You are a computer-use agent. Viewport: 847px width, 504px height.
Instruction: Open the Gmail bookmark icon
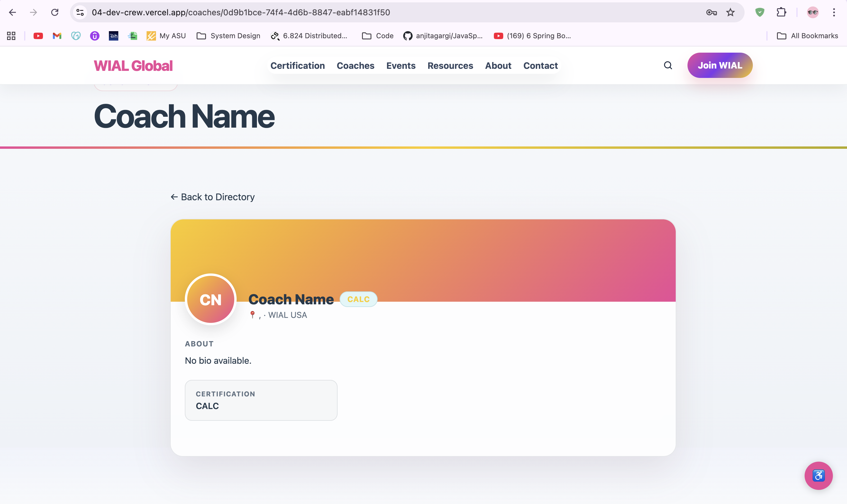point(57,36)
